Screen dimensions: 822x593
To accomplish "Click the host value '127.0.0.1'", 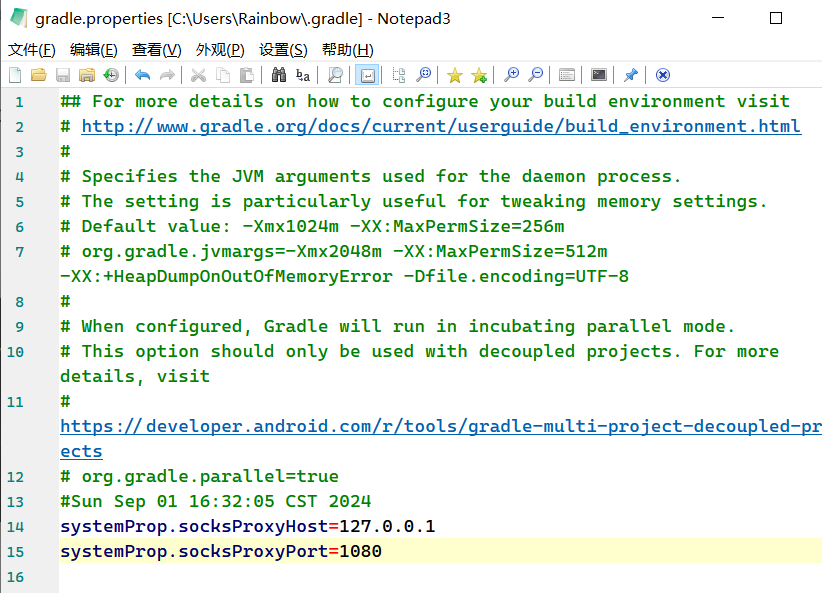I will [x=387, y=526].
